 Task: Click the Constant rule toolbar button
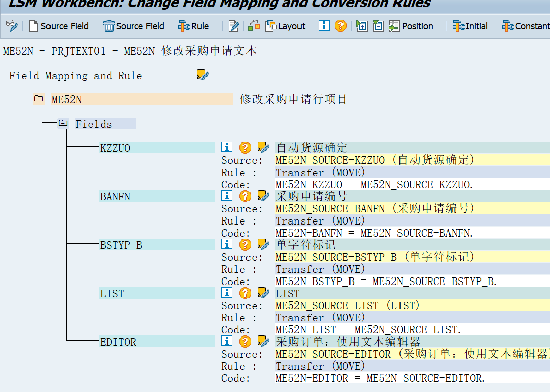tap(525, 26)
